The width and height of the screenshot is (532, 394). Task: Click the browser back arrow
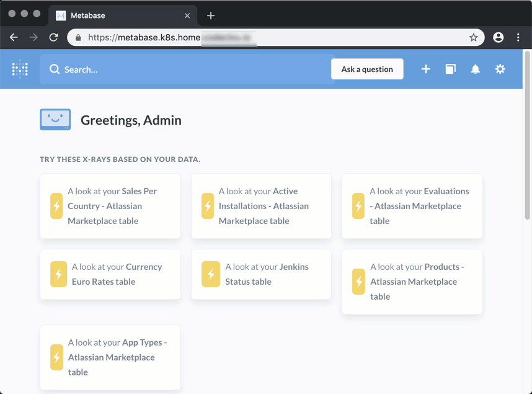click(x=14, y=37)
